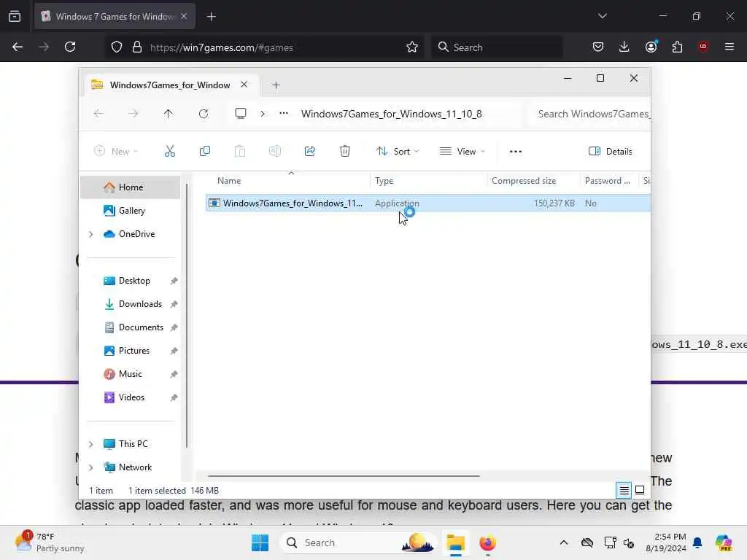
Task: Open the New dropdown in Explorer
Action: click(x=116, y=152)
